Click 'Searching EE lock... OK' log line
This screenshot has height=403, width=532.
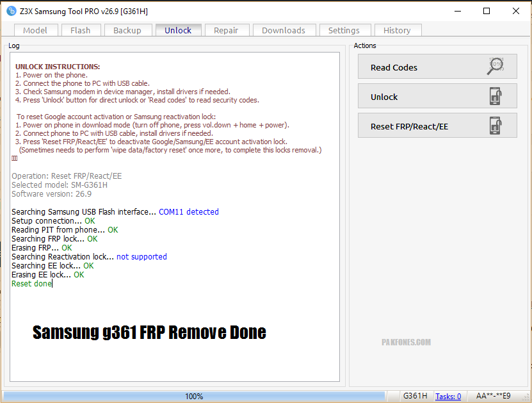click(52, 265)
